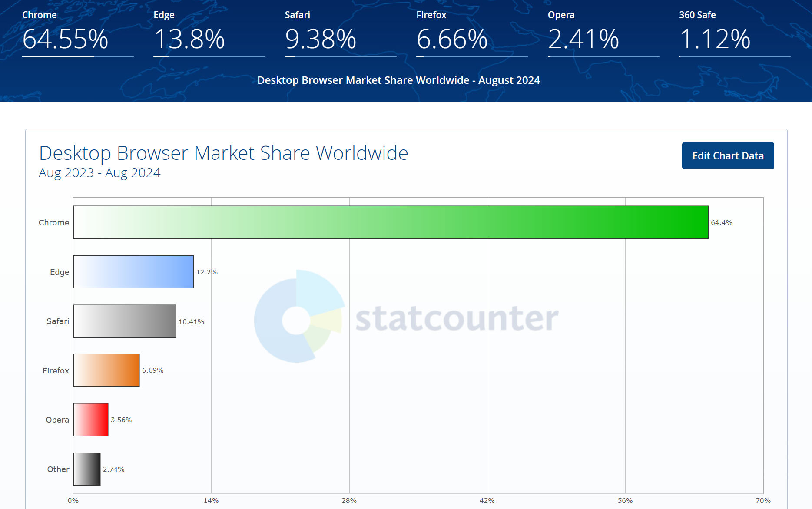Select the 360 Safe label in the header
The height and width of the screenshot is (509, 812).
(x=697, y=15)
